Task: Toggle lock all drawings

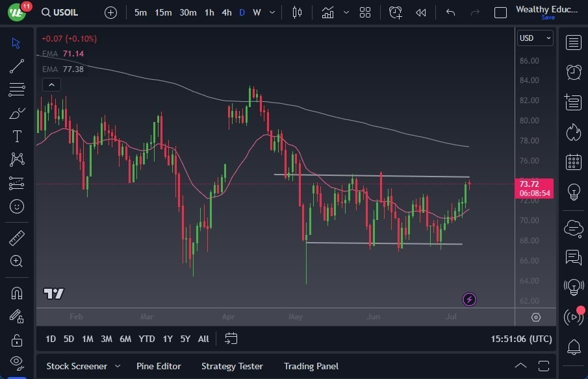Action: 17,340
